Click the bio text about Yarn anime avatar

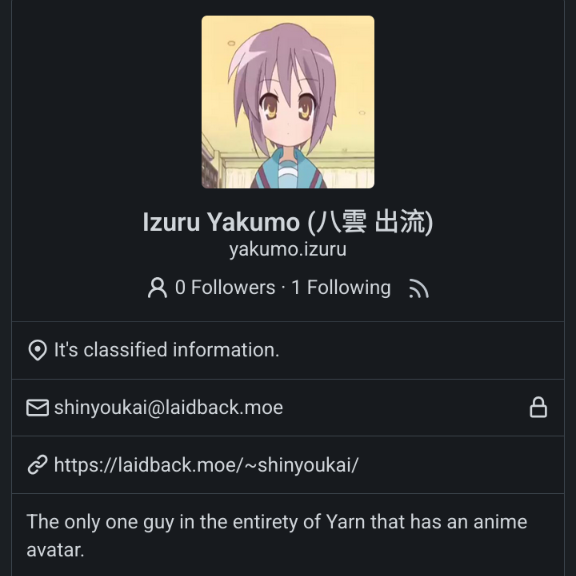277,536
